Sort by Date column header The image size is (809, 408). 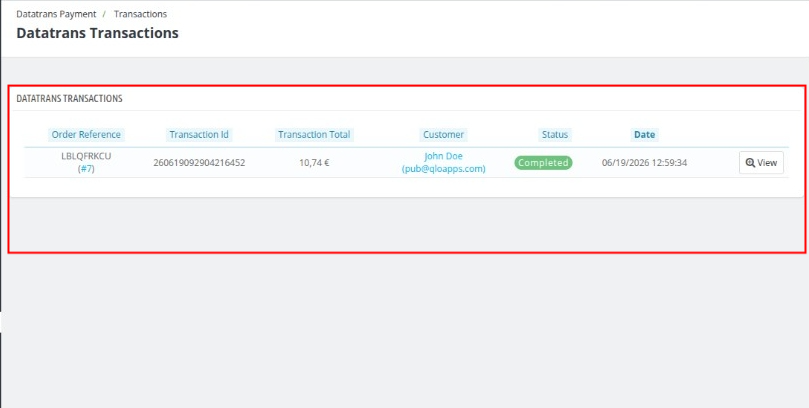point(644,135)
